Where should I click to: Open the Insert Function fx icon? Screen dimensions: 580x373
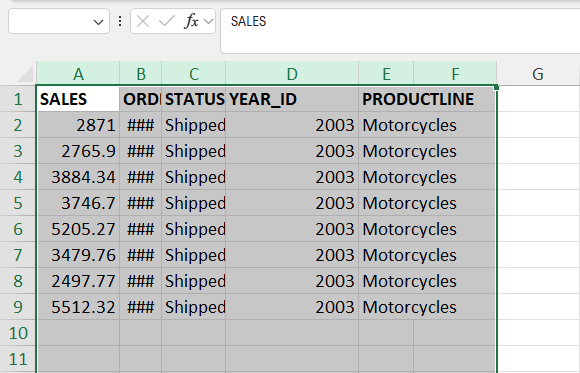coord(191,21)
